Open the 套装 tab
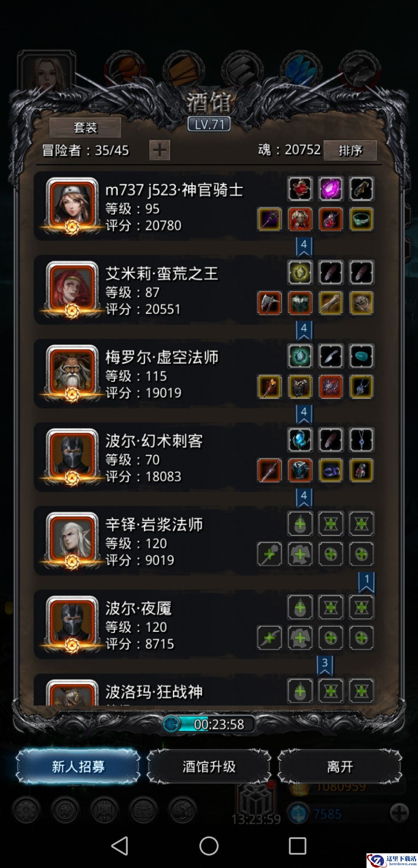The width and height of the screenshot is (418, 868). [85, 128]
